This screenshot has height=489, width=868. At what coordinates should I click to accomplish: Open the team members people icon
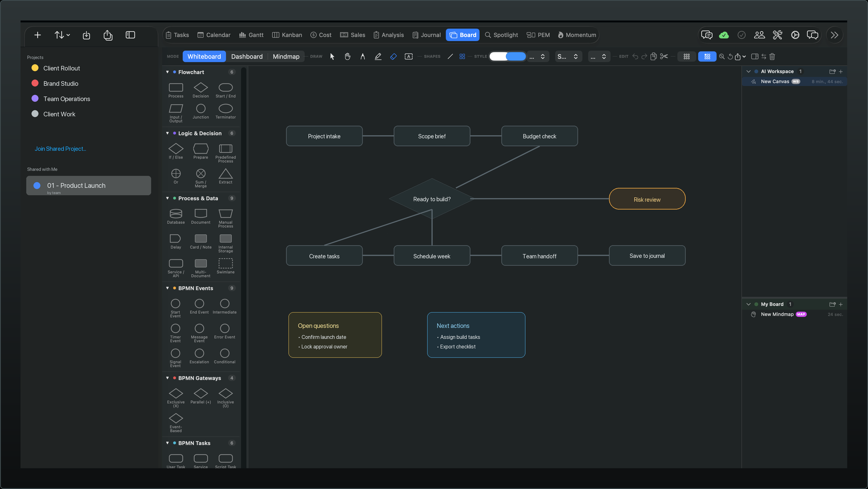[x=759, y=35]
